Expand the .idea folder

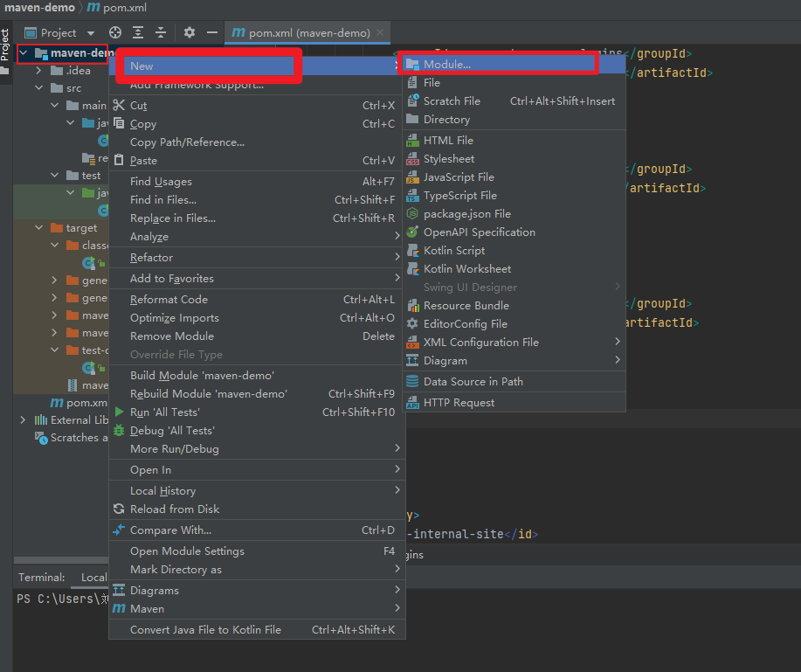coord(38,71)
